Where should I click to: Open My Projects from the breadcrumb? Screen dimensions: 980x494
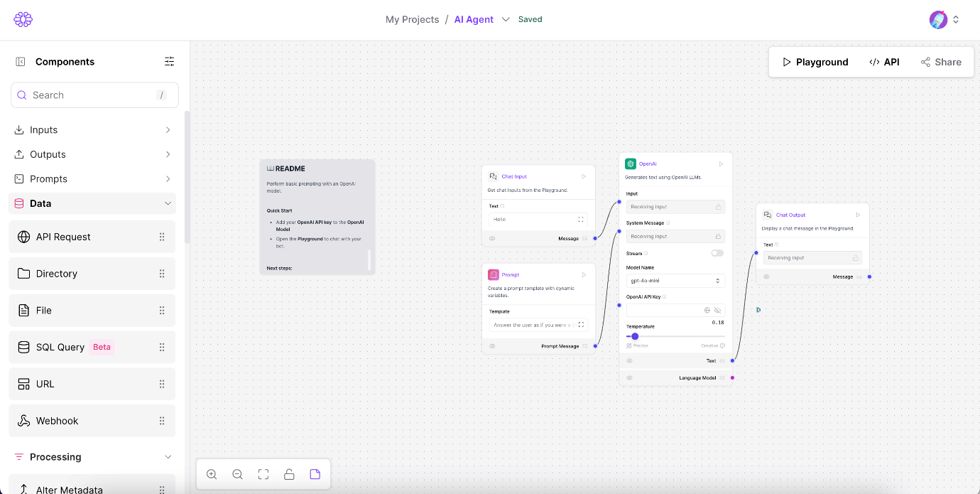[x=412, y=19]
